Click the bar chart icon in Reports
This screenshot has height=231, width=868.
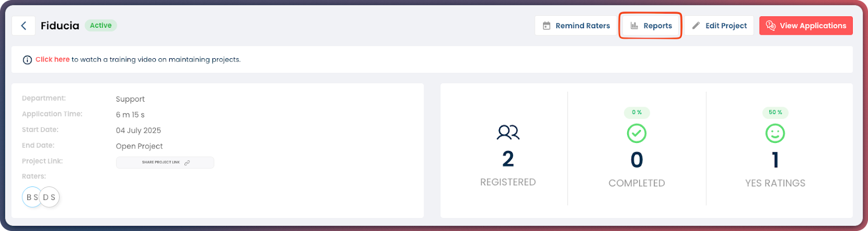tap(634, 26)
